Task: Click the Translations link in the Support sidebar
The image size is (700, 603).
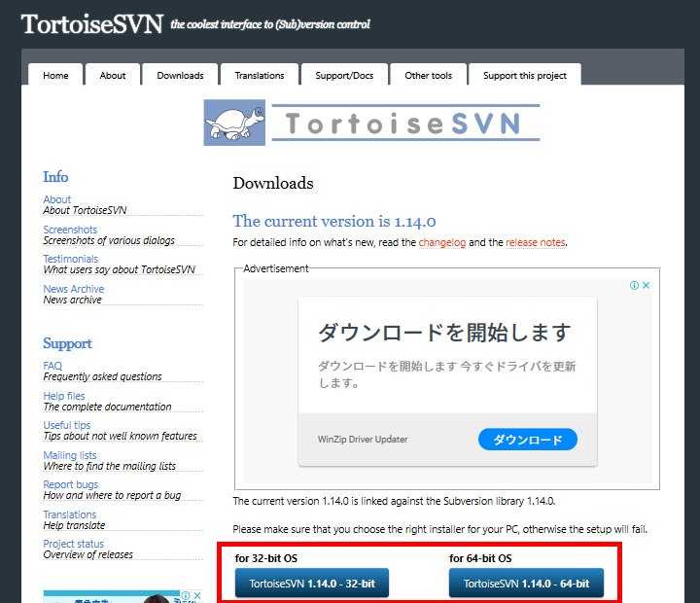Action: (x=70, y=514)
